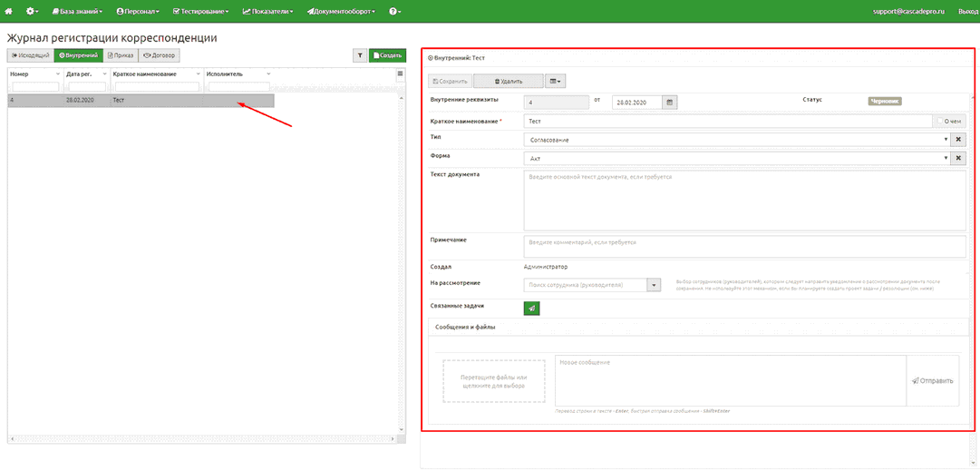Click the Краткое наименование input with Тест
Screen dimensions: 980x471
[727, 122]
